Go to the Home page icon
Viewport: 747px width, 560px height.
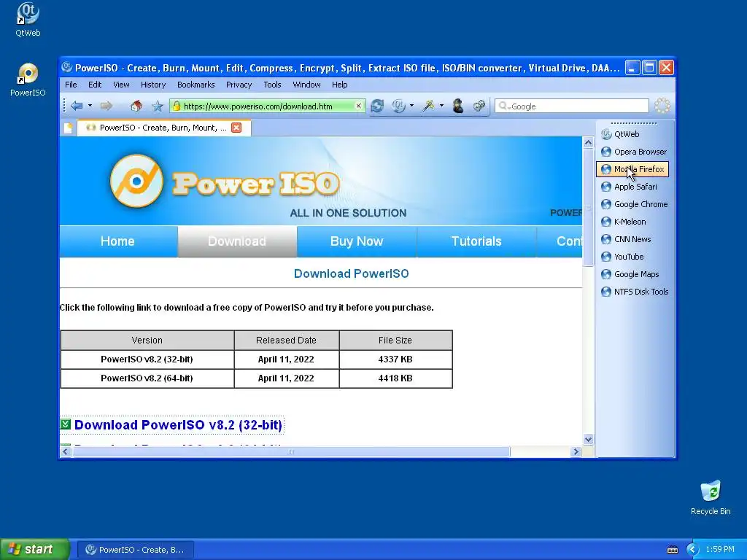click(x=136, y=106)
